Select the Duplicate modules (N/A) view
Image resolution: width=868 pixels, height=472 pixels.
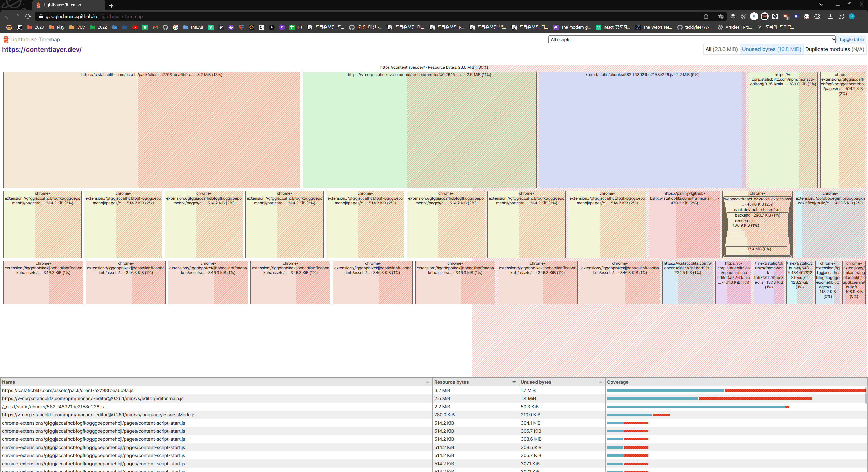[x=834, y=49]
